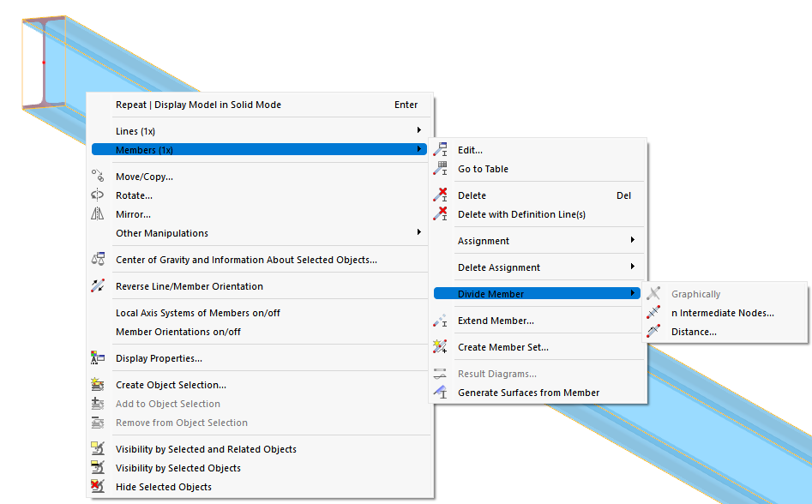The width and height of the screenshot is (812, 504).
Task: Click the Display Properties icon
Action: [x=98, y=357]
